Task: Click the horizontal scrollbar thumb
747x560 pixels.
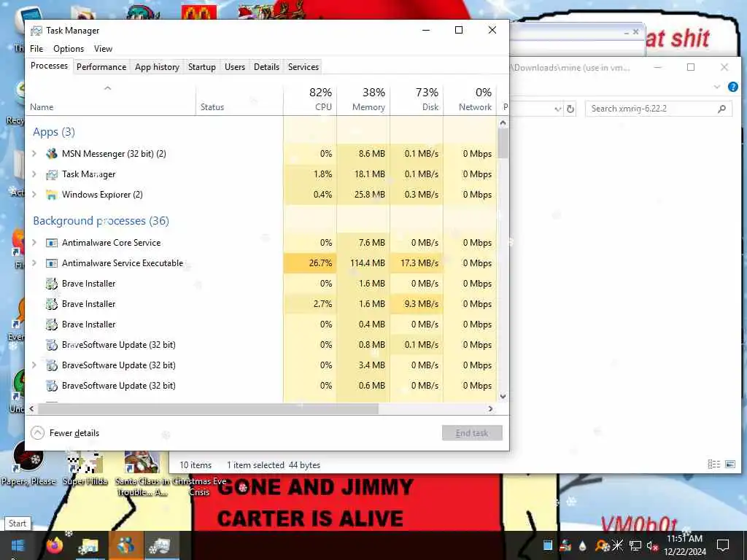Action: pyautogui.click(x=208, y=408)
